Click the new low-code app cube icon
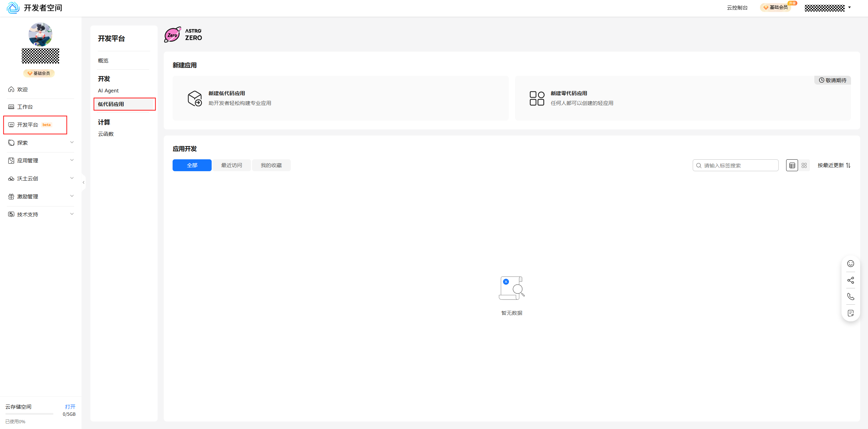 click(195, 98)
